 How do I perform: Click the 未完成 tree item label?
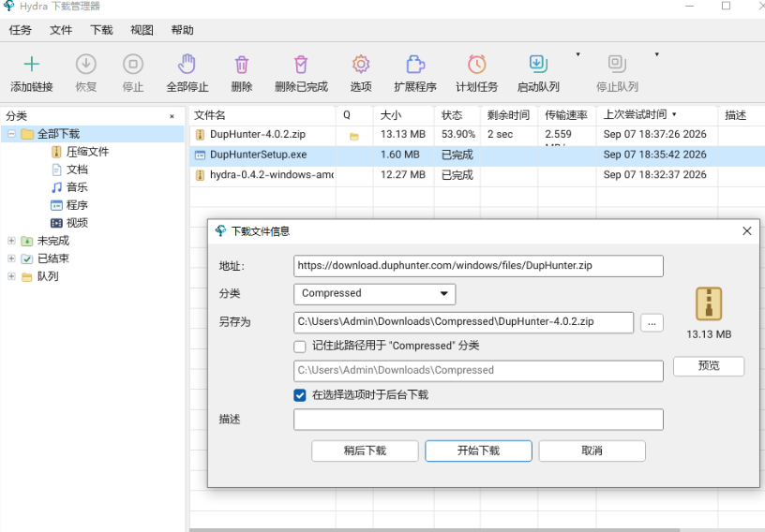(53, 241)
